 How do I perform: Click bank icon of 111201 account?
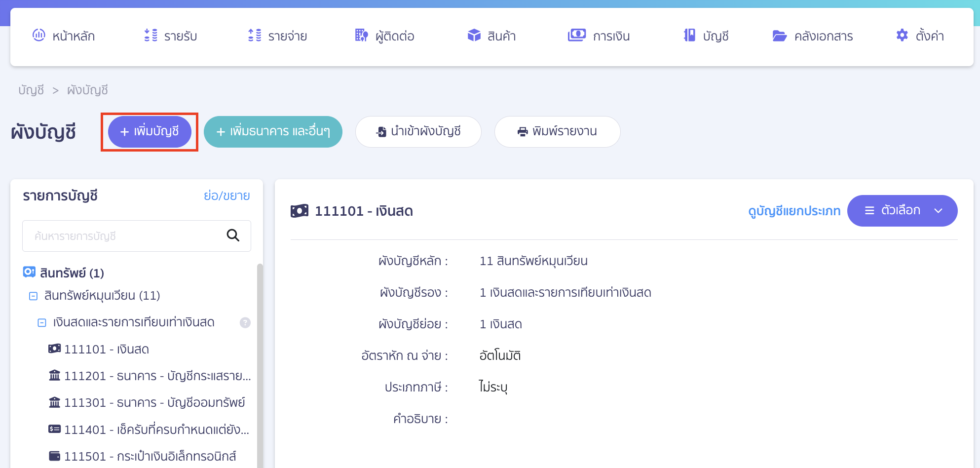pos(54,375)
